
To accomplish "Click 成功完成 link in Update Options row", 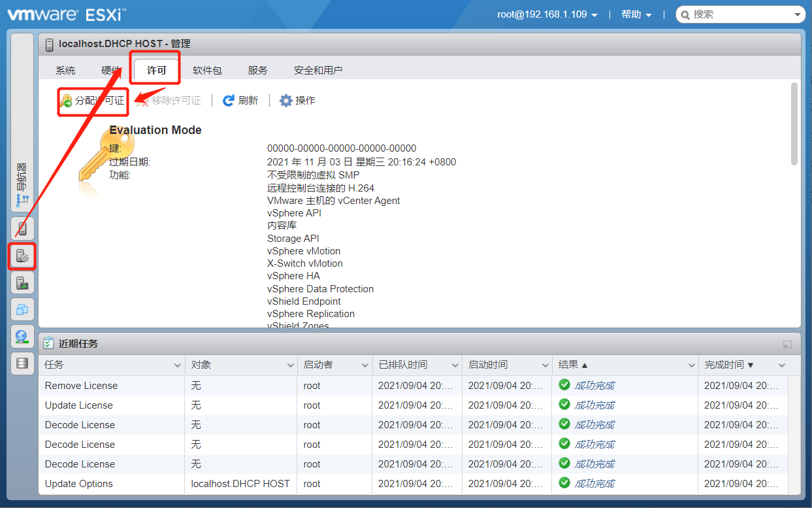I will click(x=594, y=483).
